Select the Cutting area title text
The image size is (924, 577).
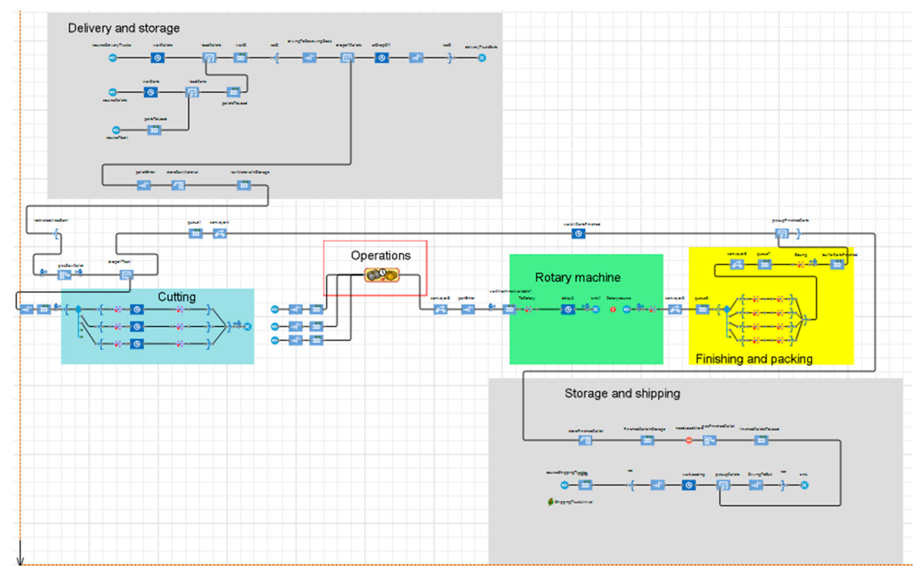point(177,297)
